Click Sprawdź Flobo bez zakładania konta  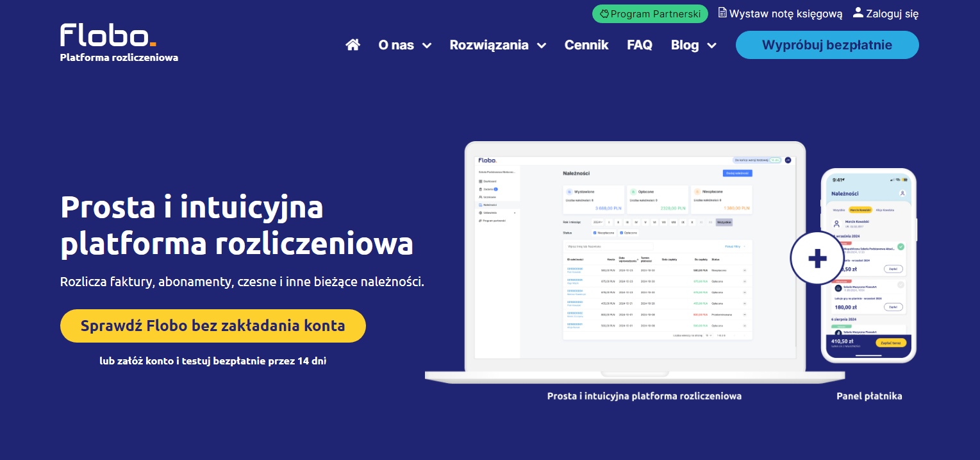point(213,326)
